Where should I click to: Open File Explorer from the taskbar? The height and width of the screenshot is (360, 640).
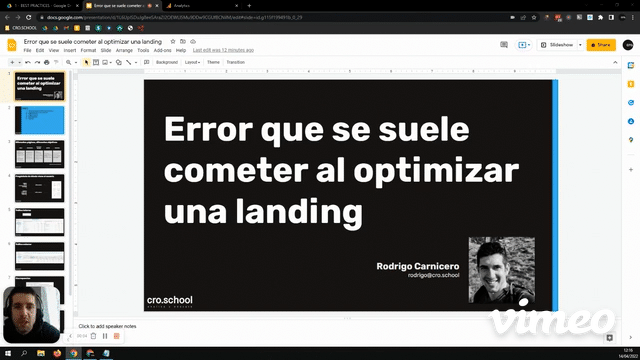pyautogui.click(x=41, y=353)
